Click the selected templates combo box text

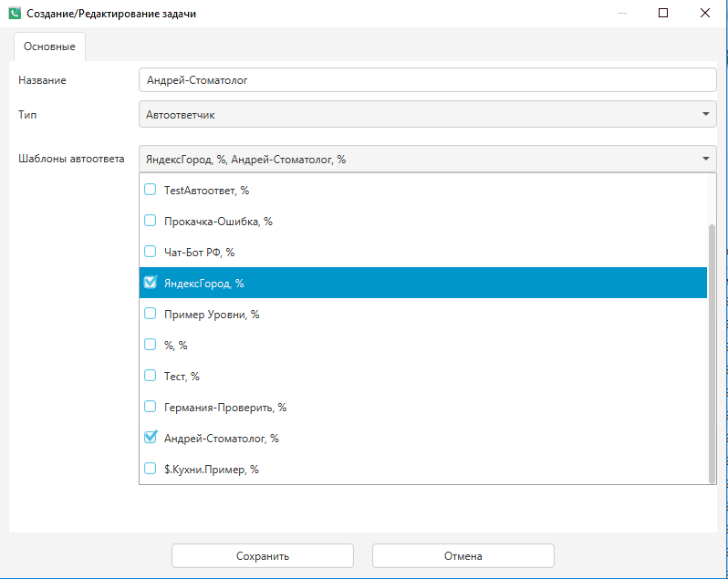(245, 160)
